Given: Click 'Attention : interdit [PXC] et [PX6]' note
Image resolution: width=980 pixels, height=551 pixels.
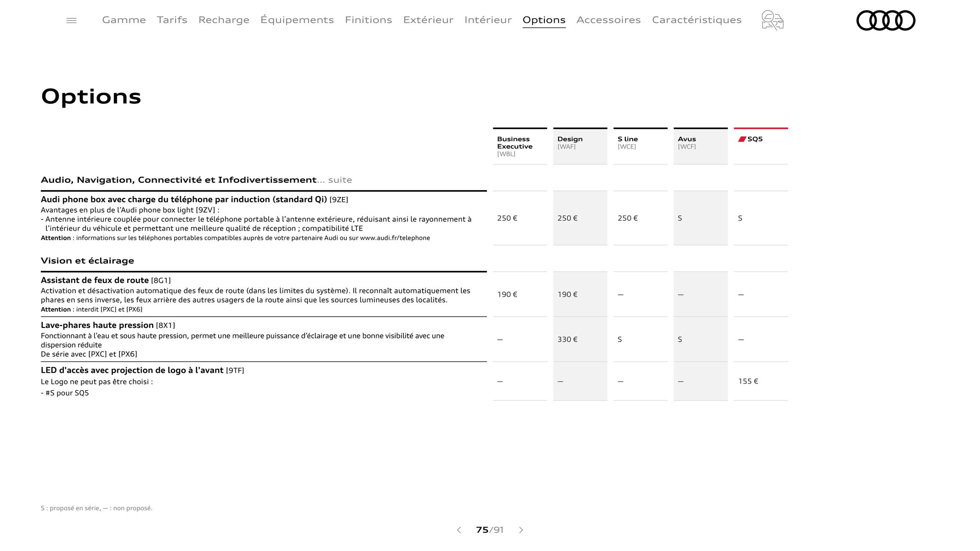Looking at the screenshot, I should [x=91, y=309].
